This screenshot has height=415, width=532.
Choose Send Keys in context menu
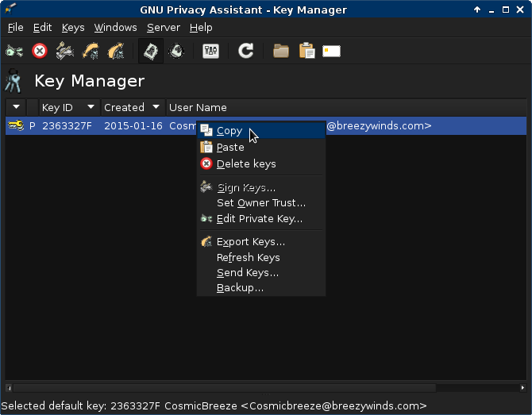pos(261,273)
